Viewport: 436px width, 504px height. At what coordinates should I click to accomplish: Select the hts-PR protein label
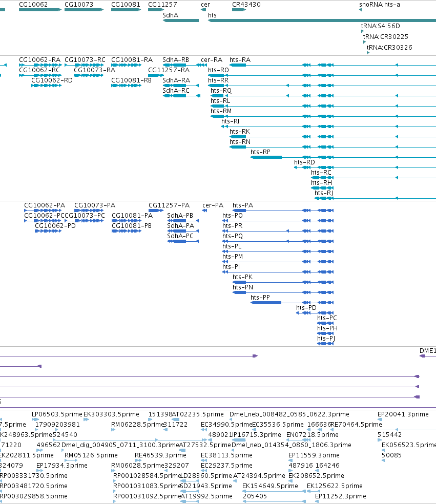pyautogui.click(x=233, y=226)
